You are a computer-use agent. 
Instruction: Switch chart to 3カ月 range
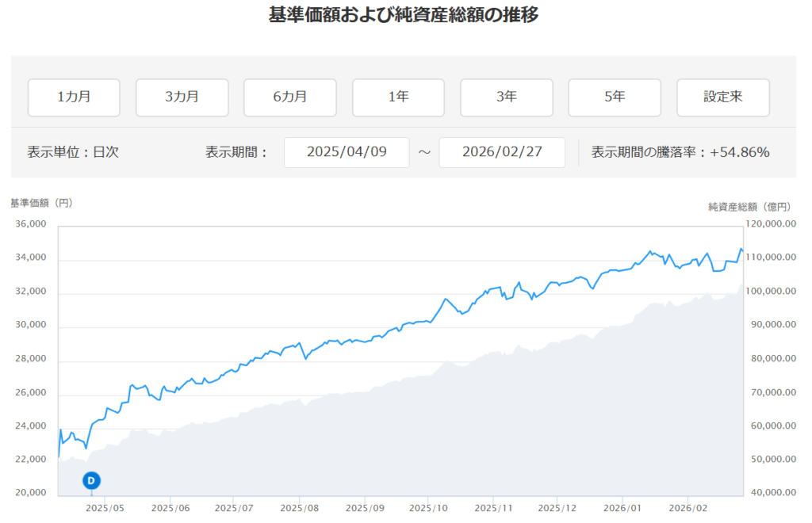point(182,97)
